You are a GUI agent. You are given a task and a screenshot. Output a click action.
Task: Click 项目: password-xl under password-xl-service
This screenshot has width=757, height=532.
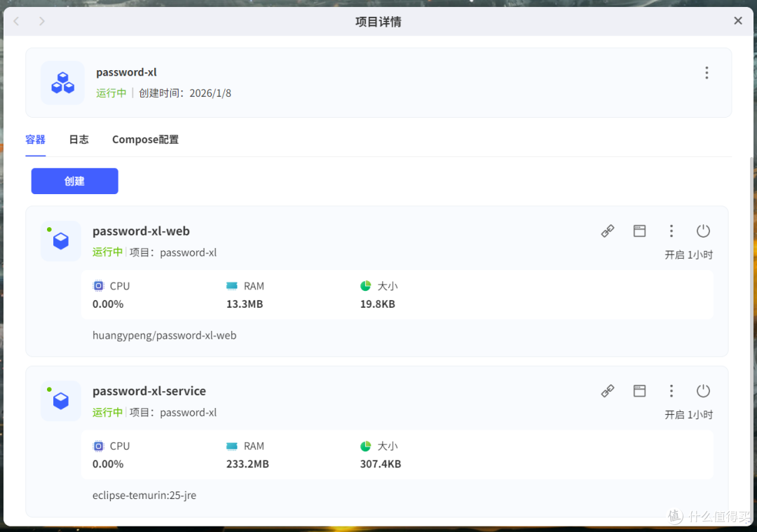click(x=173, y=412)
